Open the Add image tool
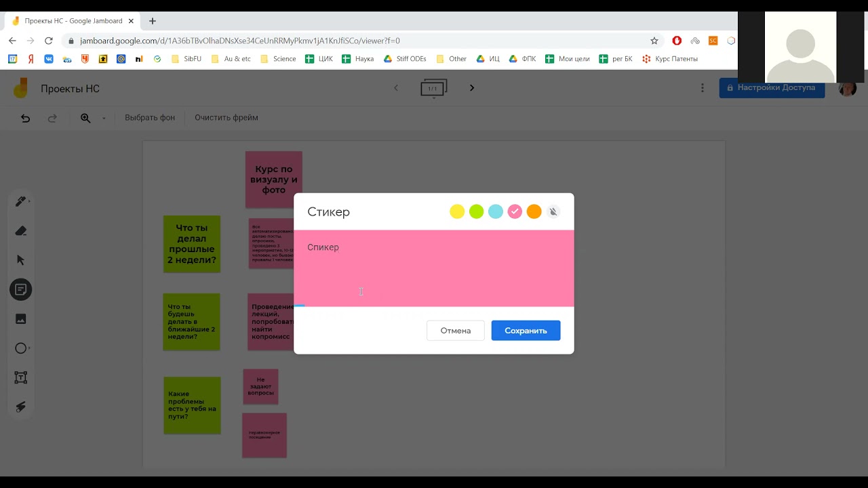This screenshot has height=488, width=868. point(21,319)
